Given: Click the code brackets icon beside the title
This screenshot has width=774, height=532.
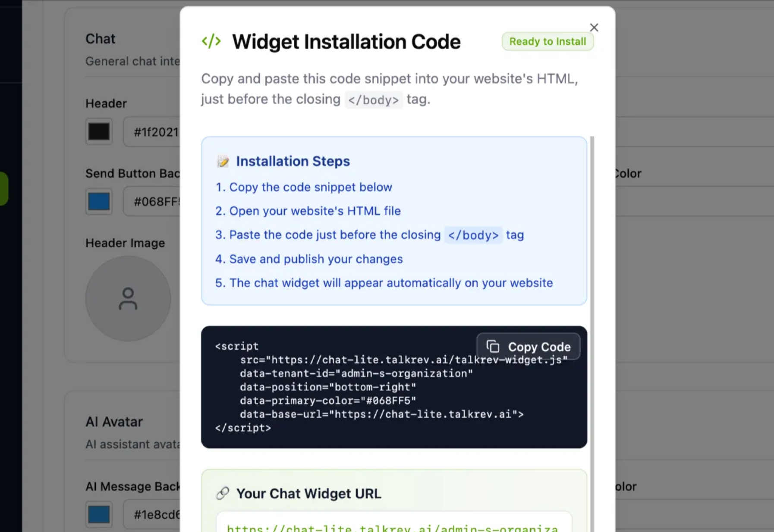Looking at the screenshot, I should (x=211, y=41).
